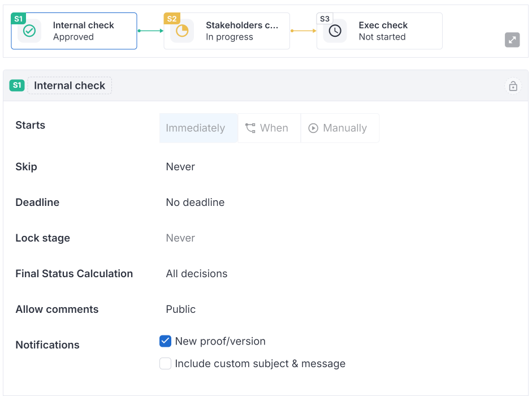Click the lock icon in Internal check header

click(513, 86)
